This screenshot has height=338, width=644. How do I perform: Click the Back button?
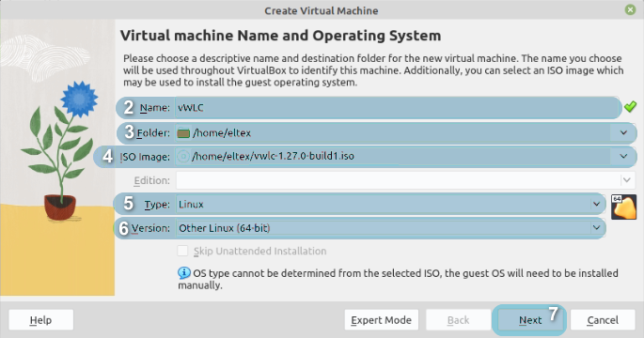pyautogui.click(x=459, y=320)
